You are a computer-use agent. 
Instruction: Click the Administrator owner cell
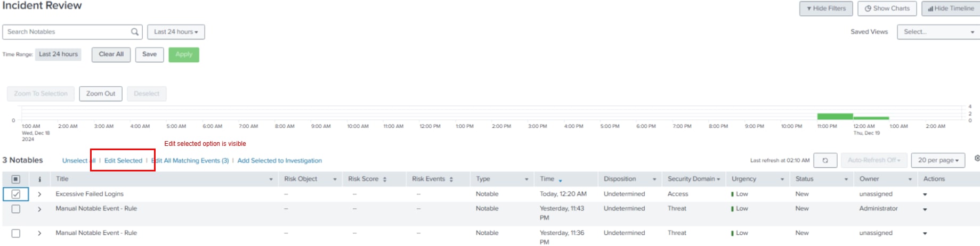click(878, 209)
